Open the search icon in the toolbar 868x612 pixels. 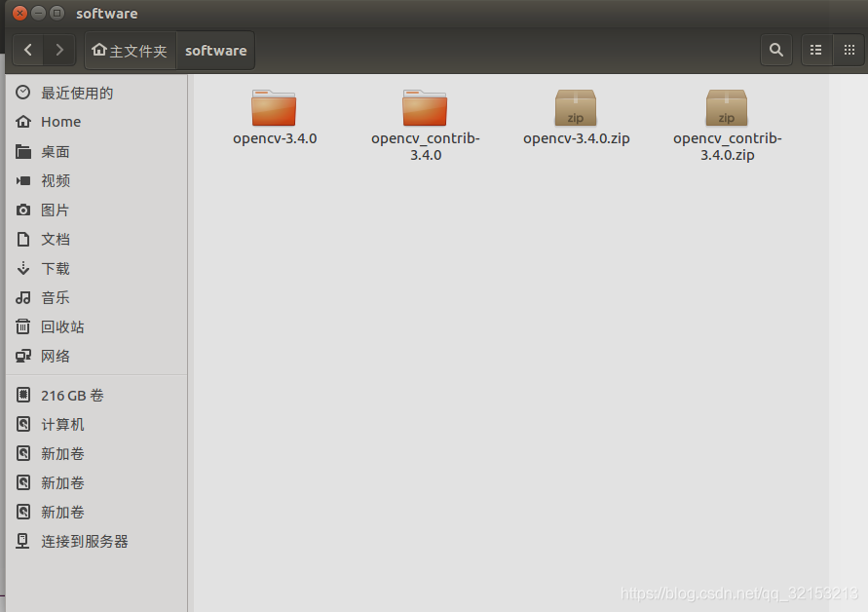tap(775, 49)
